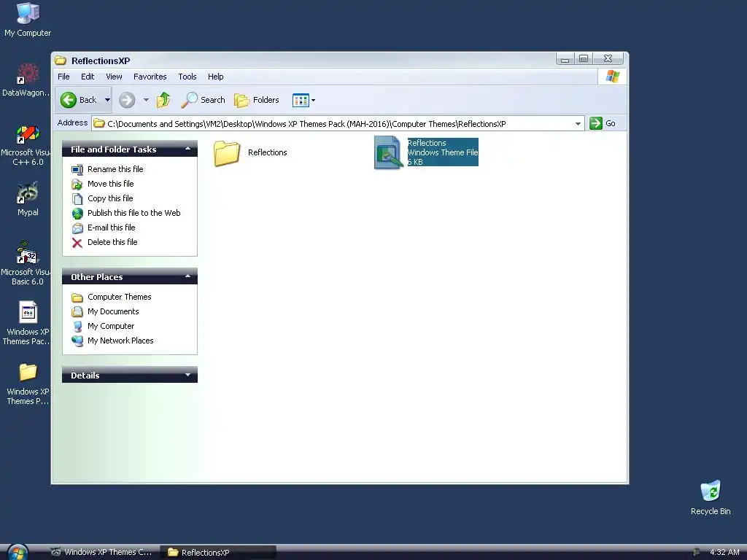The width and height of the screenshot is (747, 560).
Task: Open My Computer in Other Places
Action: (x=111, y=326)
